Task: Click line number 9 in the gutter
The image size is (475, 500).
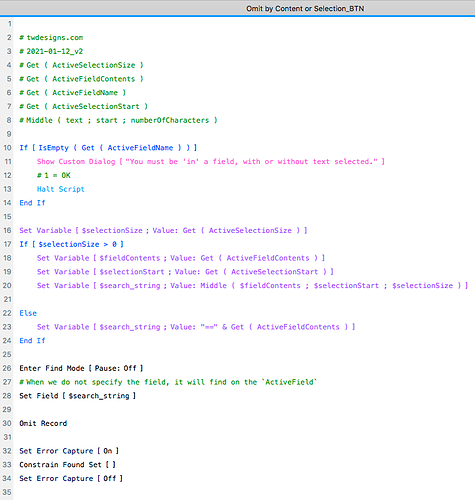Action: click(9, 134)
